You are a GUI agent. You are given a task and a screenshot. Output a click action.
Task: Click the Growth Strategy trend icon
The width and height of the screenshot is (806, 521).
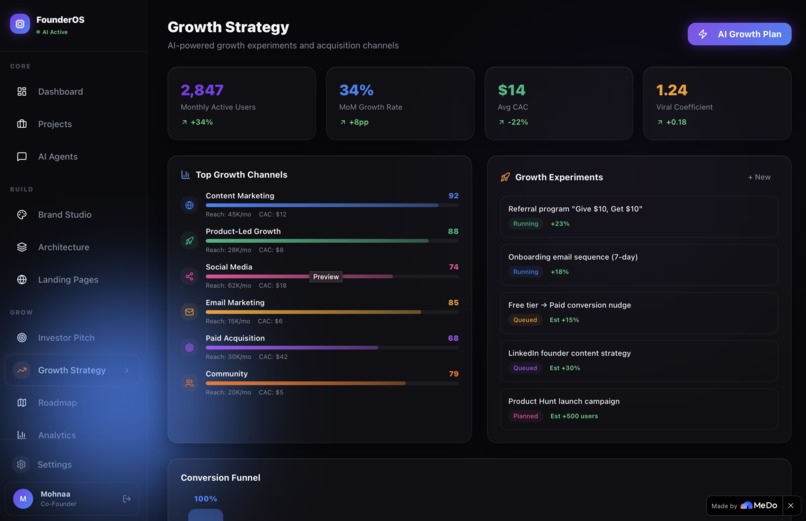[22, 370]
